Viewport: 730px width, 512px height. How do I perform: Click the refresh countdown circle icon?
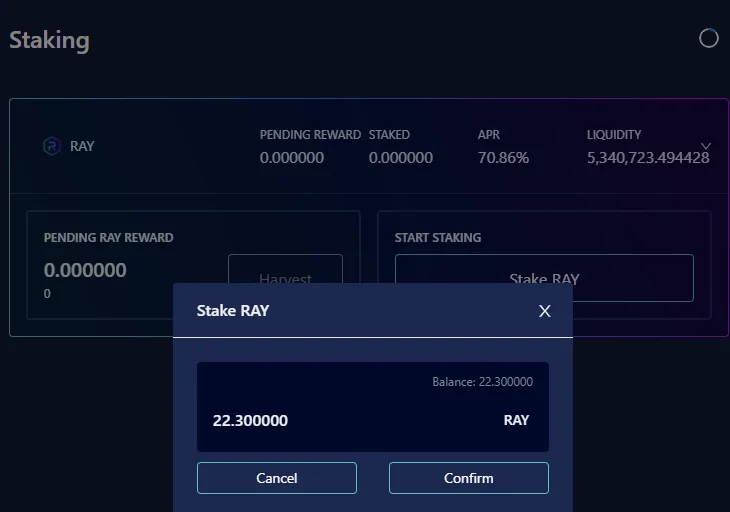tap(709, 38)
